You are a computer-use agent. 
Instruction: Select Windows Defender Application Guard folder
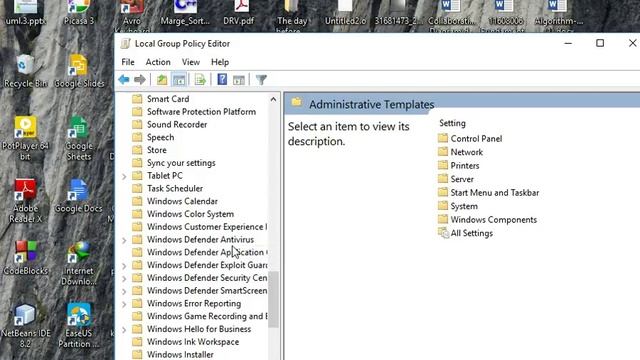click(207, 252)
